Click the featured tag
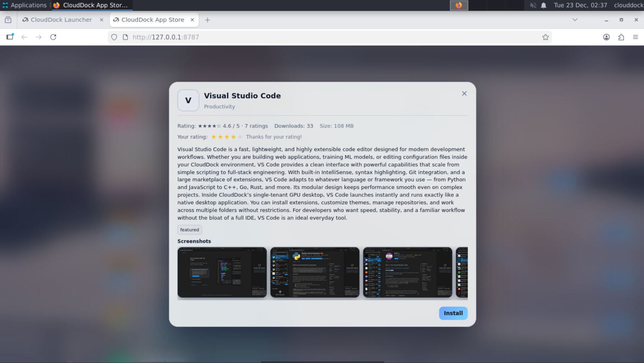This screenshot has width=644, height=363. pyautogui.click(x=189, y=230)
